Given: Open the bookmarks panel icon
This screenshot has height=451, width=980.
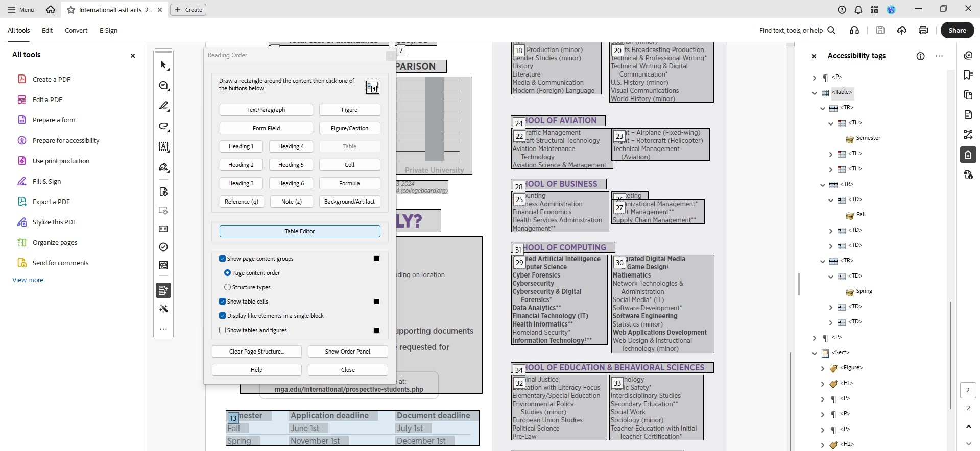Looking at the screenshot, I should 968,75.
